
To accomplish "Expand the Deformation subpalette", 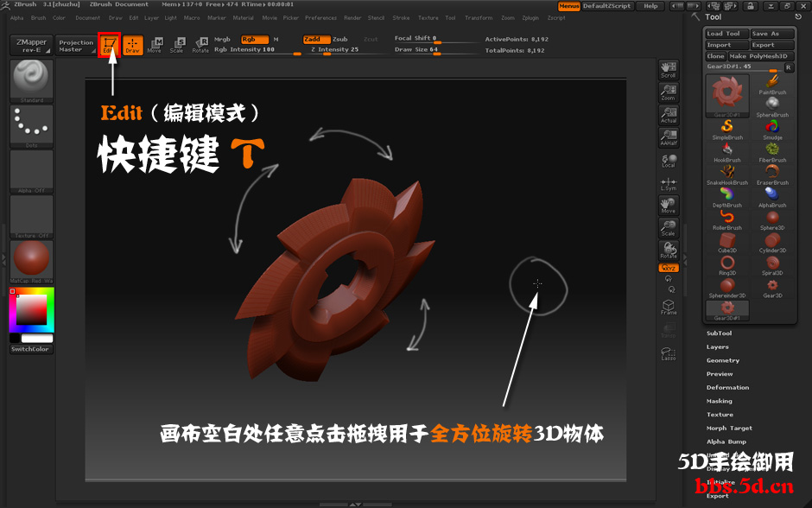I will point(727,387).
